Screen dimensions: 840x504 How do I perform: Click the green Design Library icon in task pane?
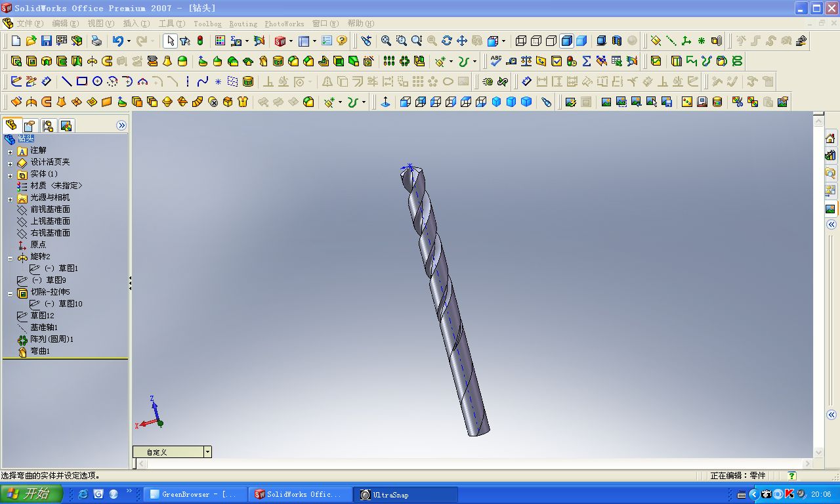(x=830, y=156)
